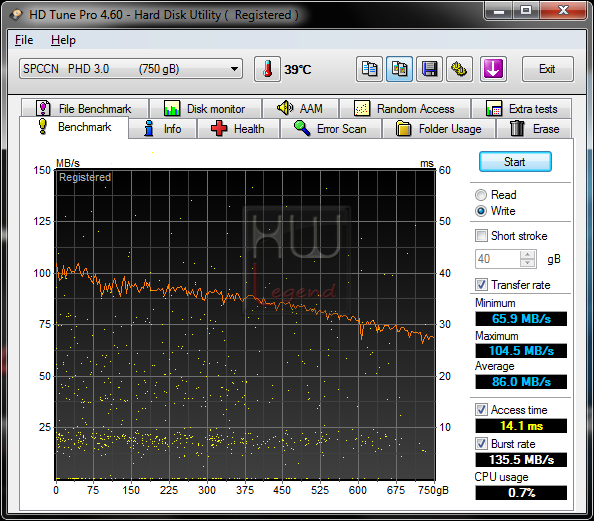Open the Health tab with red cross

coord(238,129)
